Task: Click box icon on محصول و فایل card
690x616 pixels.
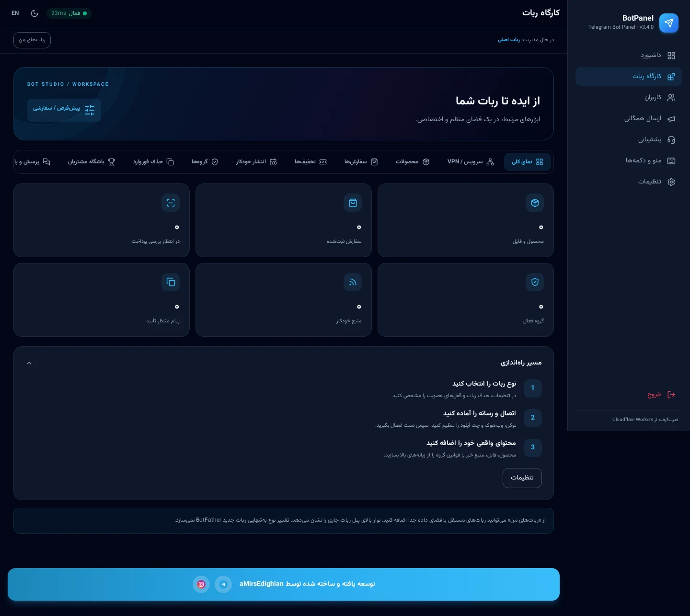Action: coord(535,203)
